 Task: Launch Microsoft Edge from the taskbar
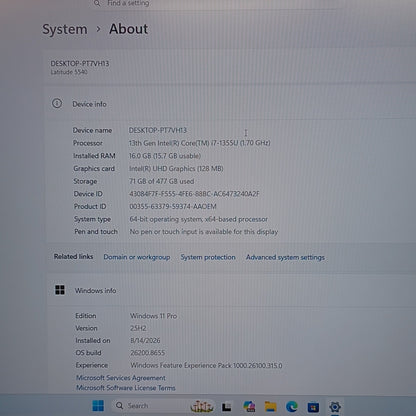coord(292,407)
